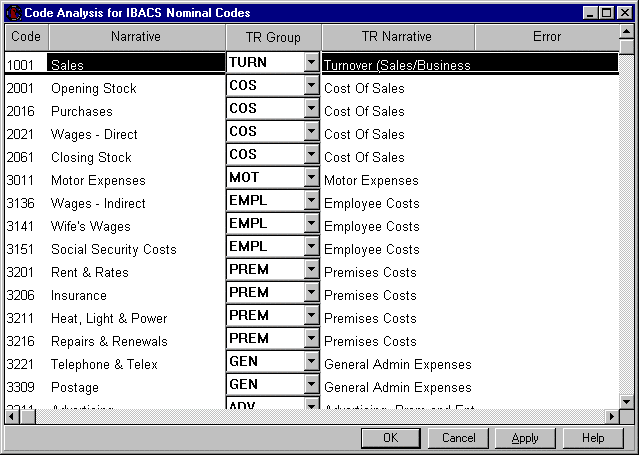Viewport: 639px width, 455px height.
Task: Click the Code column header
Action: click(x=25, y=37)
